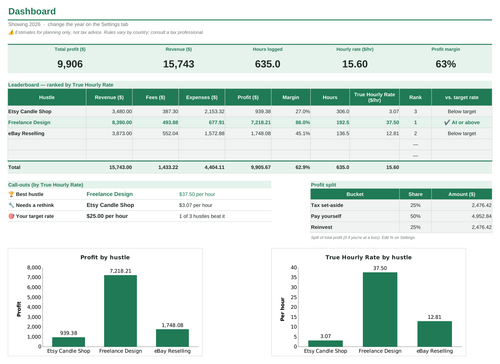This screenshot has width=500, height=364.
Task: Click the checkmark icon next to At or above
Action: tap(447, 122)
